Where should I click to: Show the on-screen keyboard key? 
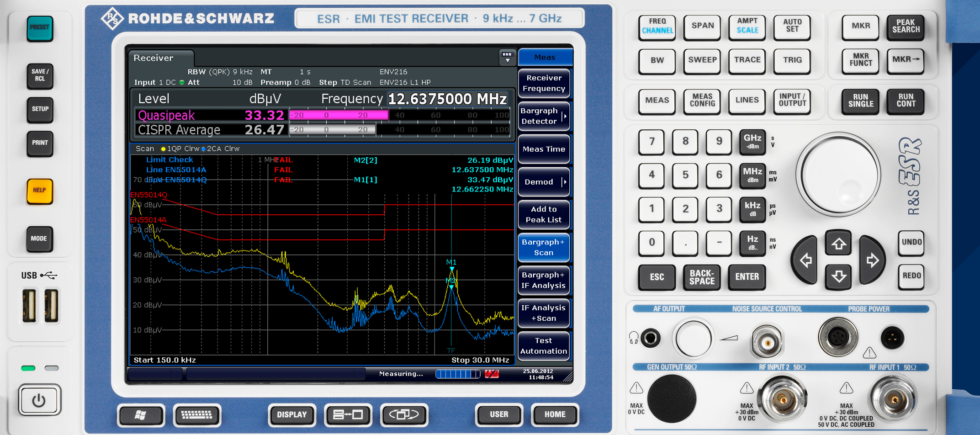click(197, 415)
